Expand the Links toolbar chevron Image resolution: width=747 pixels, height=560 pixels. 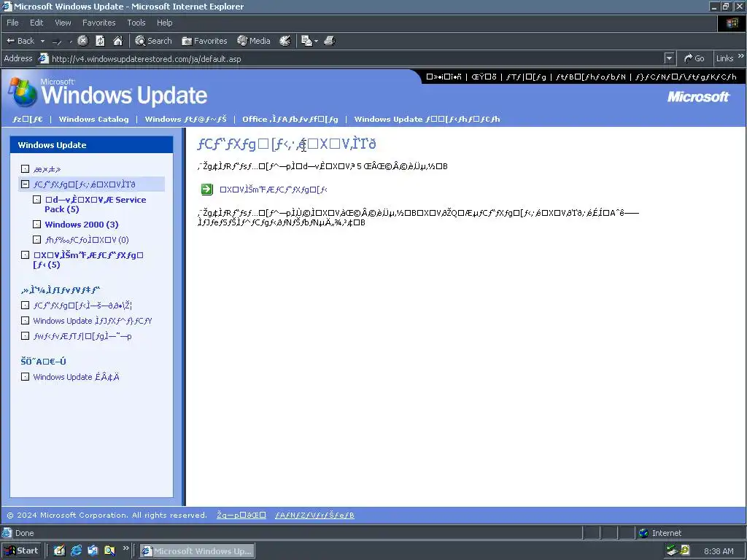pos(741,56)
